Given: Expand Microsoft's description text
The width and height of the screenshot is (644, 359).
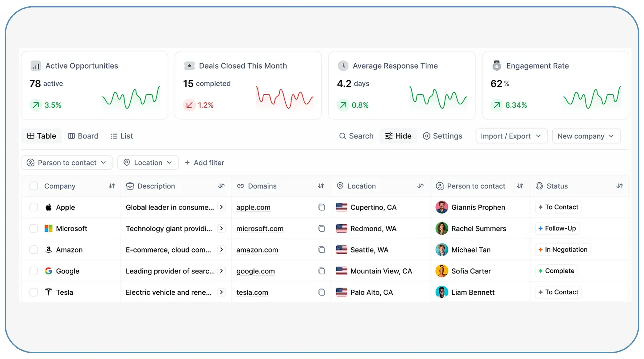Looking at the screenshot, I should [222, 228].
